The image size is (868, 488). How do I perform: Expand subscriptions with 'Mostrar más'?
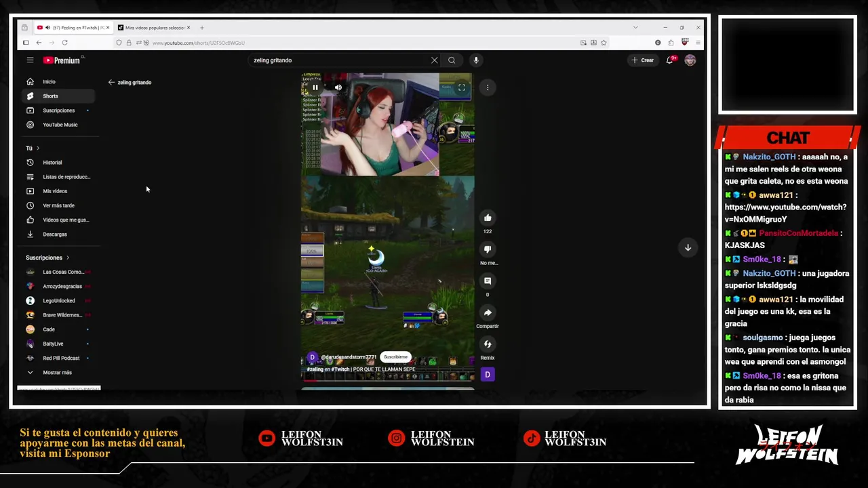click(x=60, y=373)
